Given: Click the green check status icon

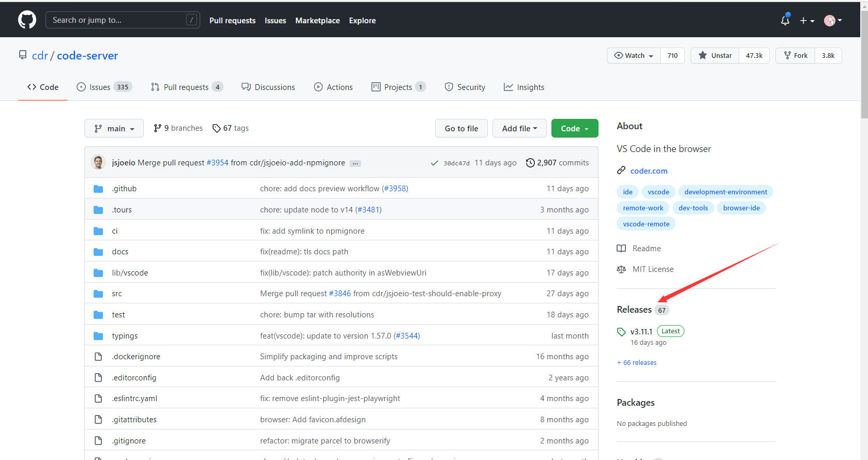Looking at the screenshot, I should pos(435,163).
